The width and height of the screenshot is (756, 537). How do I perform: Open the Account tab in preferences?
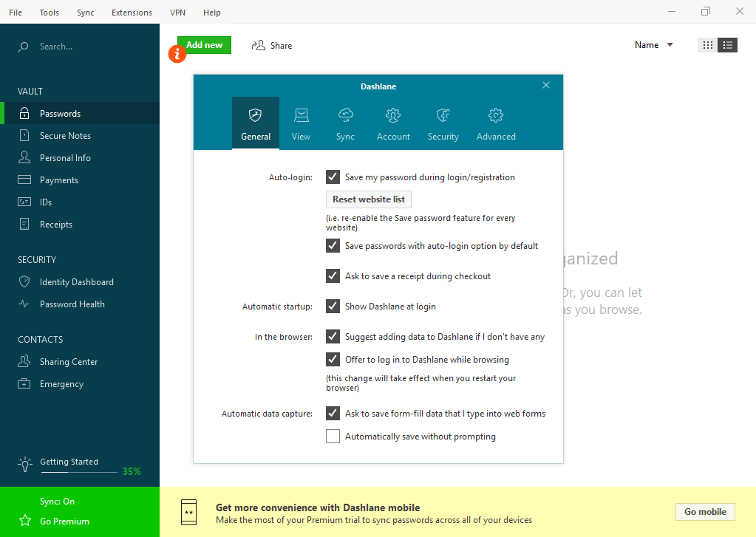coord(393,123)
